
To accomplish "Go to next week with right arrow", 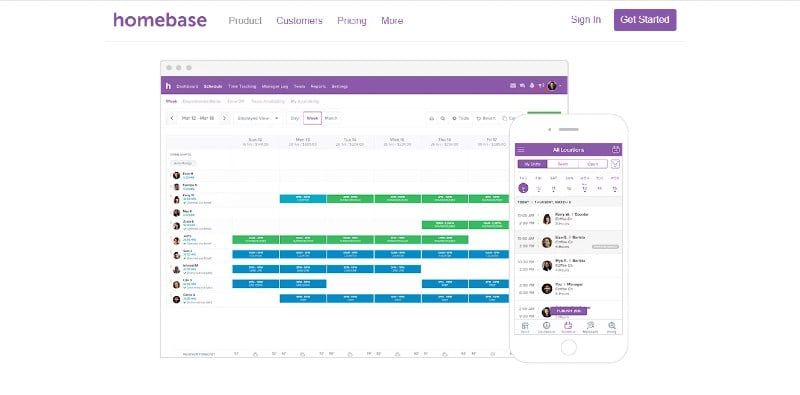I will coord(224,118).
